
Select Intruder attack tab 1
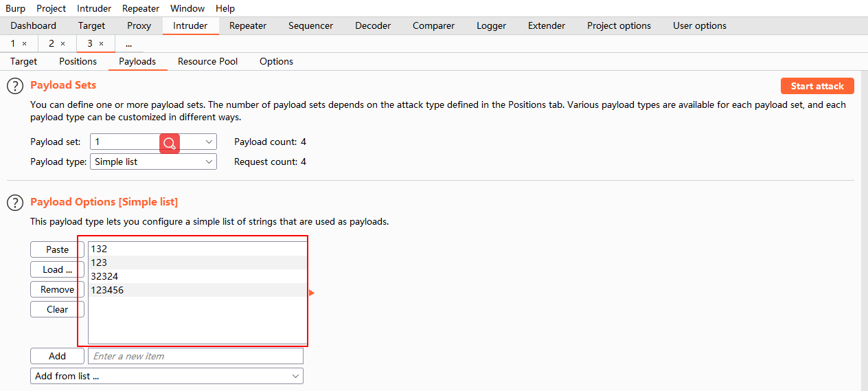coord(12,43)
